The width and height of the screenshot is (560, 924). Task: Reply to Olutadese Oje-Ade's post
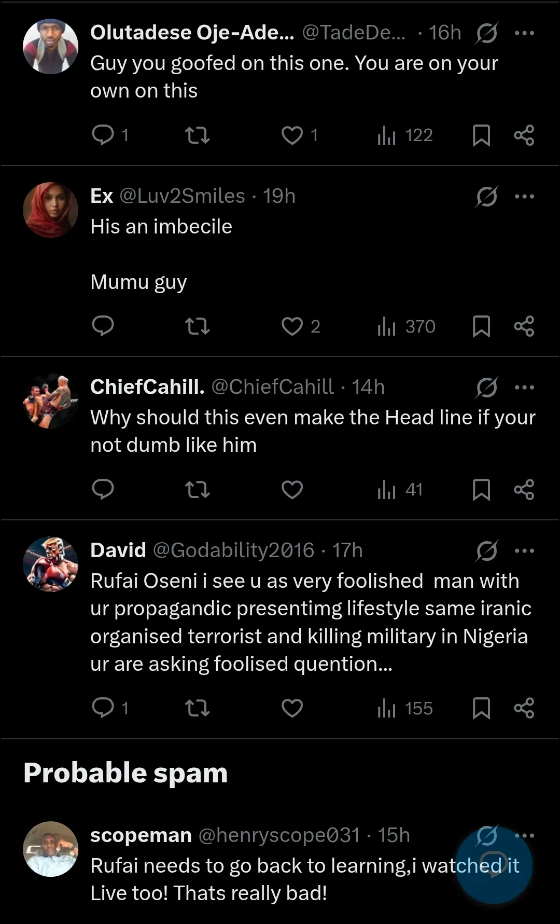pos(103,135)
